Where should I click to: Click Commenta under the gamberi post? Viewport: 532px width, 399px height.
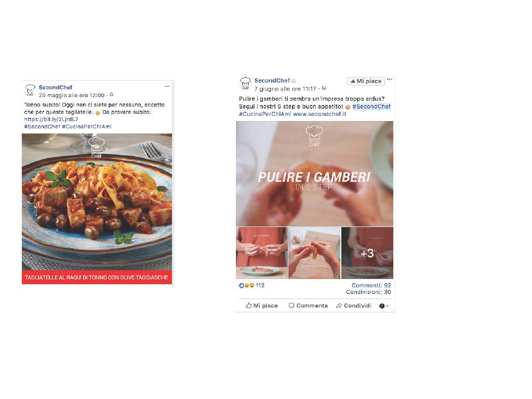pyautogui.click(x=308, y=305)
